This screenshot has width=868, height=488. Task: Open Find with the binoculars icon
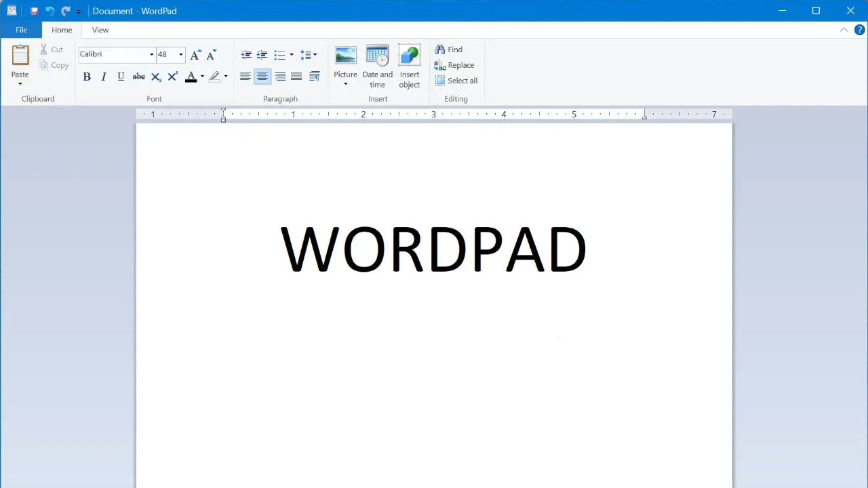440,49
